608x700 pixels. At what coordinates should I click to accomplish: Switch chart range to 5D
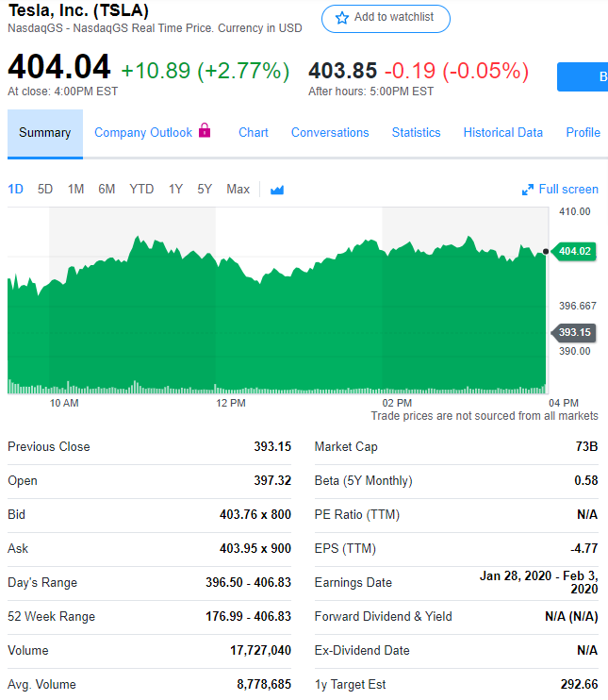click(x=45, y=189)
